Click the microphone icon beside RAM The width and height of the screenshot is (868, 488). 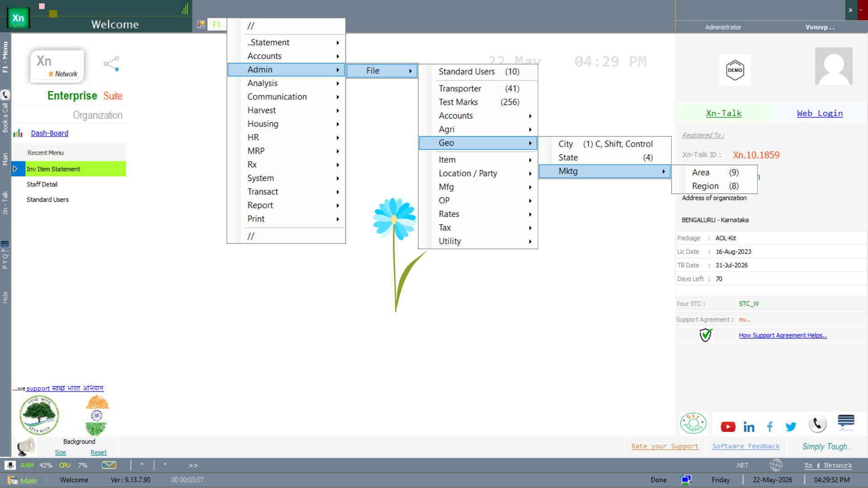pyautogui.click(x=10, y=465)
